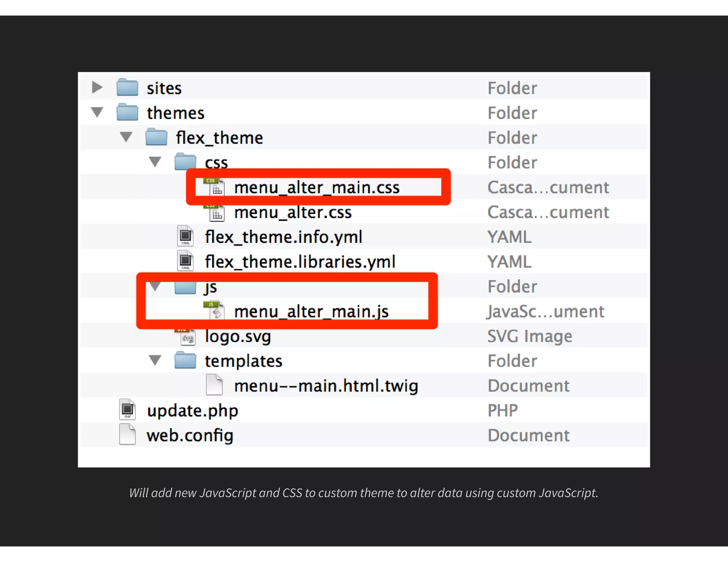This screenshot has height=562, width=728.
Task: Click the flex_theme folder icon
Action: pos(156,137)
